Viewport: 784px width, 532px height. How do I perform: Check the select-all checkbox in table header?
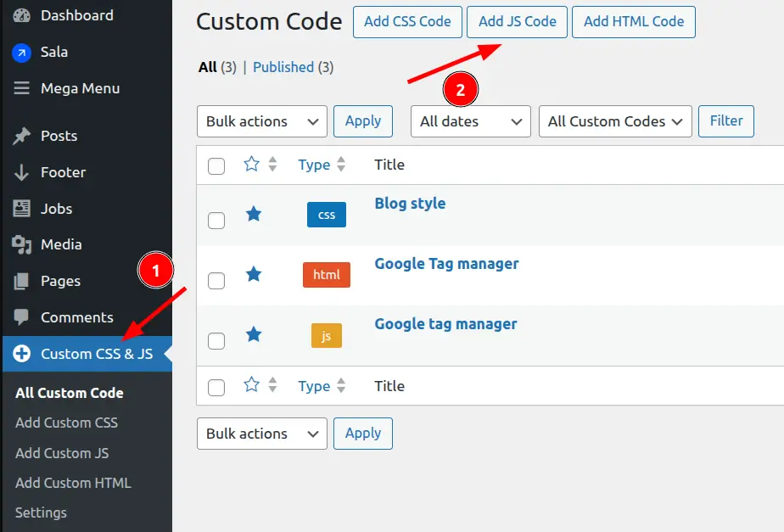[x=216, y=165]
